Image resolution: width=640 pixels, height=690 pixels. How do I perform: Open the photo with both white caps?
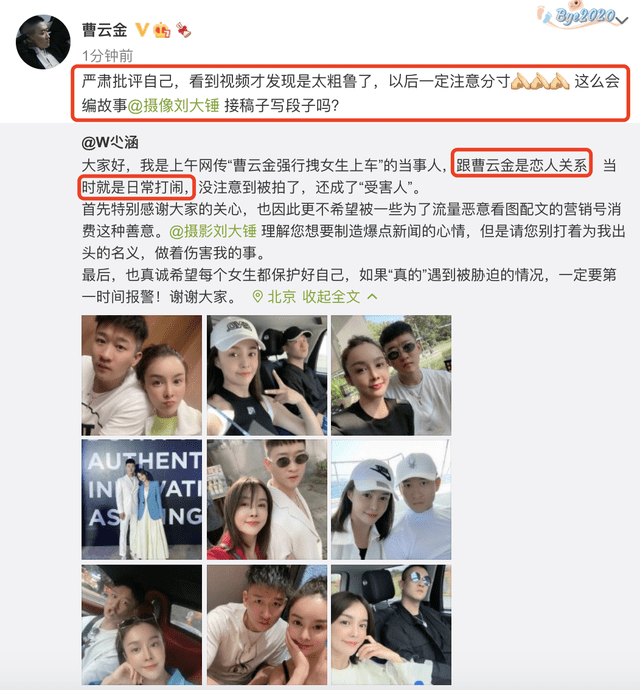(391, 499)
